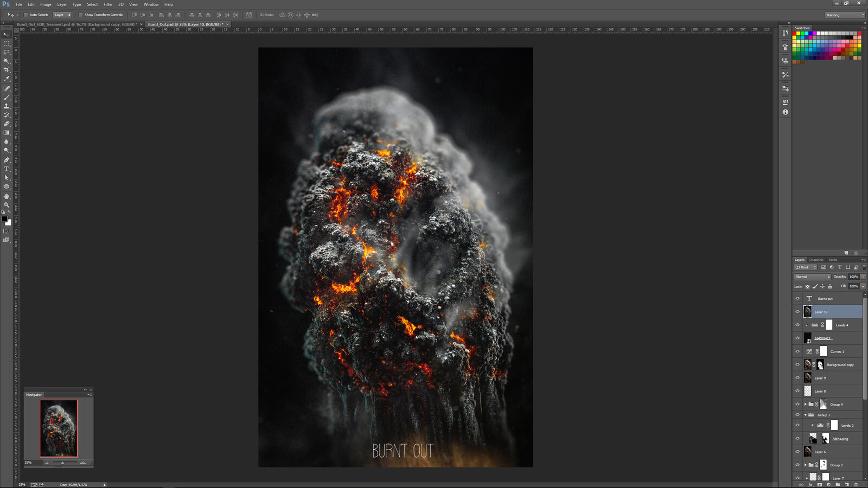Screen dimensions: 868x488
Task: Select the Zoom tool in the toolbox
Action: (x=7, y=205)
